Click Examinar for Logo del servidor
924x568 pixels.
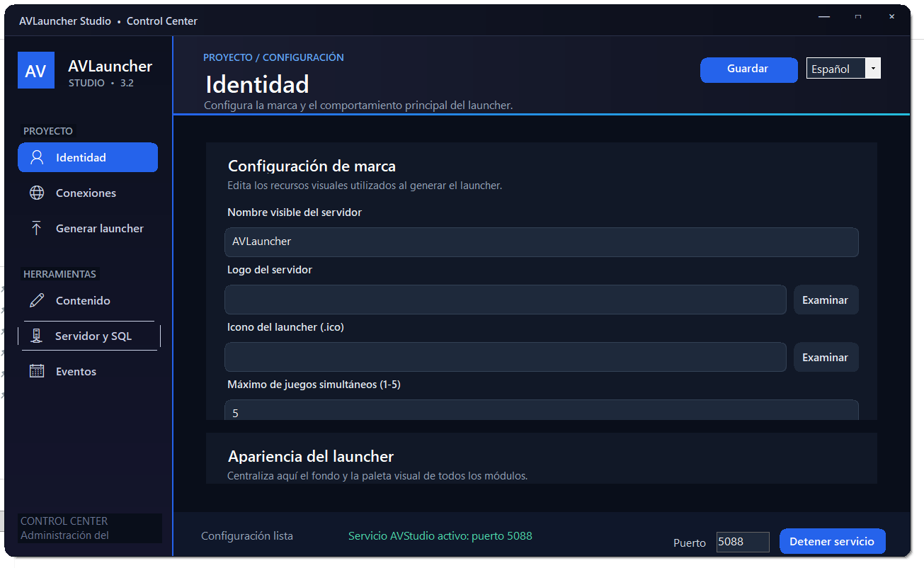click(x=826, y=300)
